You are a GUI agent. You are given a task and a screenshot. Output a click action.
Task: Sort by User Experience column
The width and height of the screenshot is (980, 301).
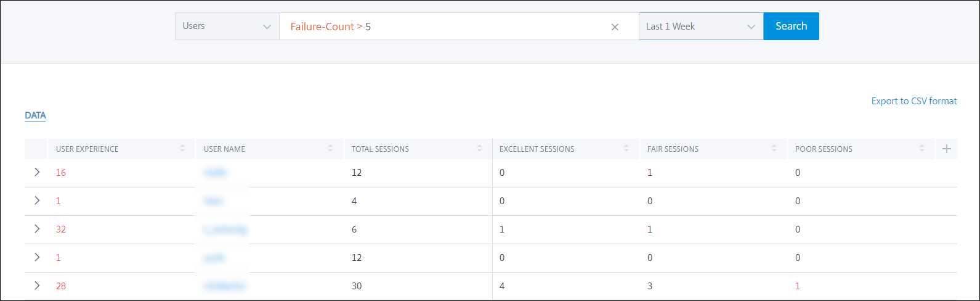tap(182, 149)
